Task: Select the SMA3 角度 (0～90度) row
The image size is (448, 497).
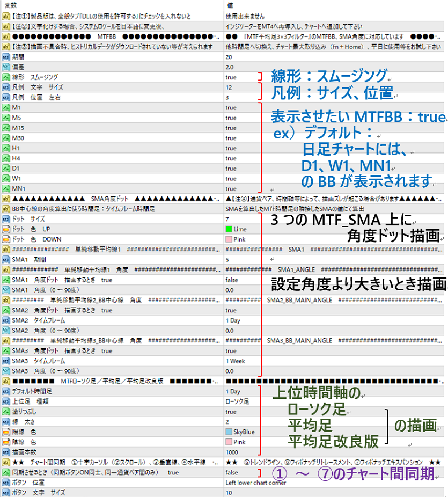Action: pyautogui.click(x=223, y=371)
